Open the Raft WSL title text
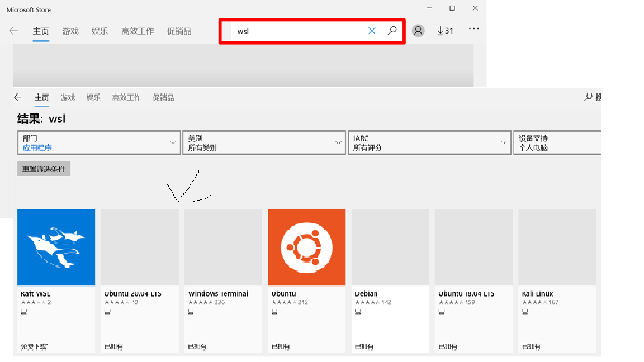 point(35,294)
